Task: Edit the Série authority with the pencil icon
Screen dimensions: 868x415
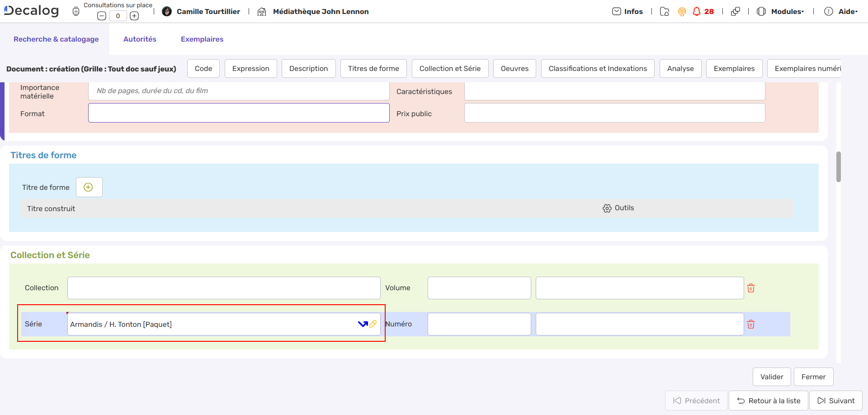Action: pyautogui.click(x=373, y=324)
